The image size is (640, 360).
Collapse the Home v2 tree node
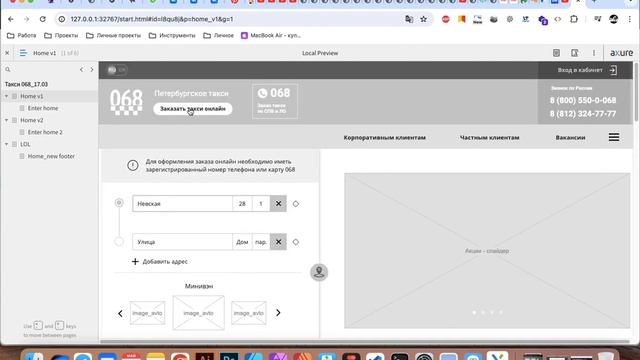[x=7, y=120]
